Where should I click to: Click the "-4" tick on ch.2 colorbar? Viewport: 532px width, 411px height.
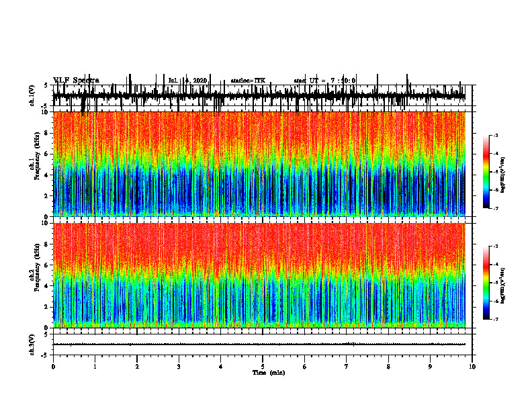[496, 265]
